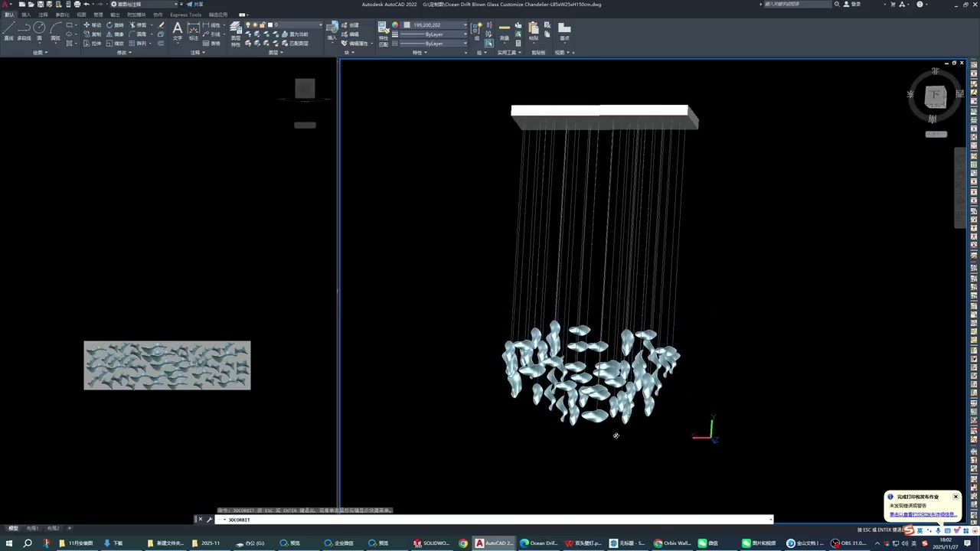Click Create block (创建) button

(350, 25)
